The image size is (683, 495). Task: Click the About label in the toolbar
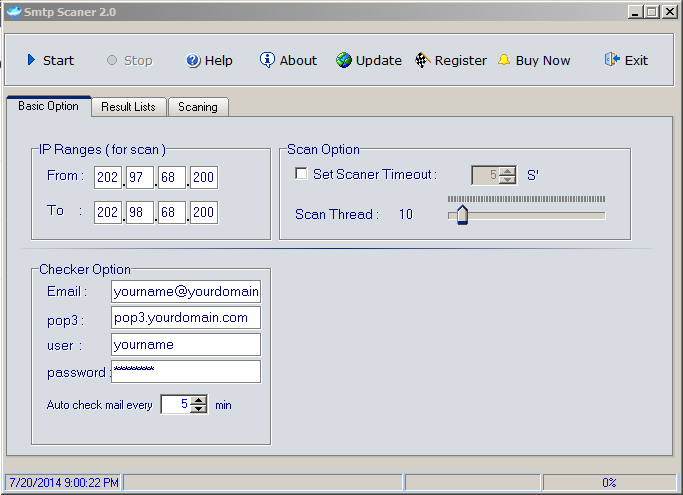coord(298,61)
